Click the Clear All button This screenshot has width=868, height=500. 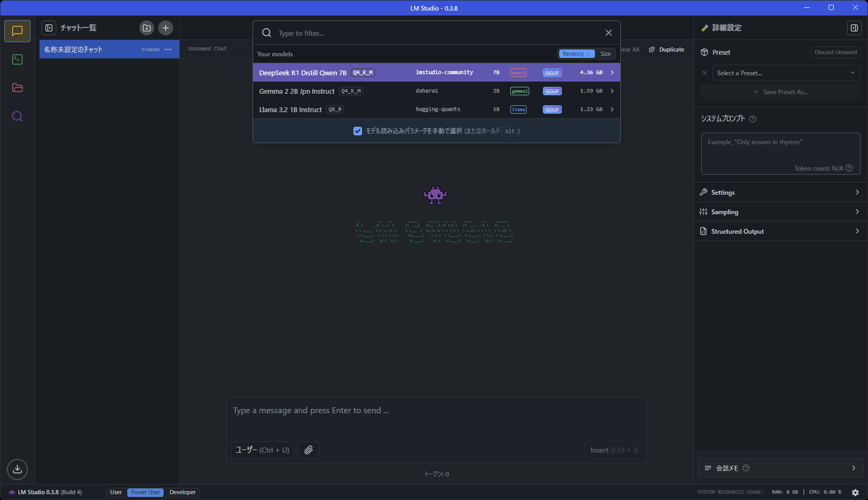point(630,49)
